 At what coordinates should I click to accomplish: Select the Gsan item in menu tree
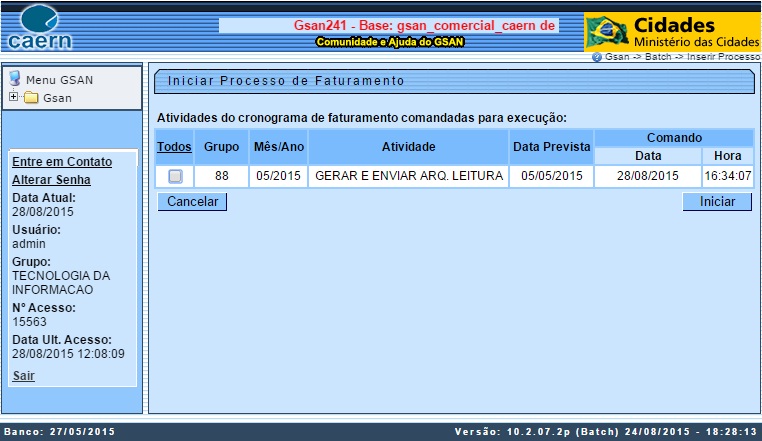coord(57,98)
